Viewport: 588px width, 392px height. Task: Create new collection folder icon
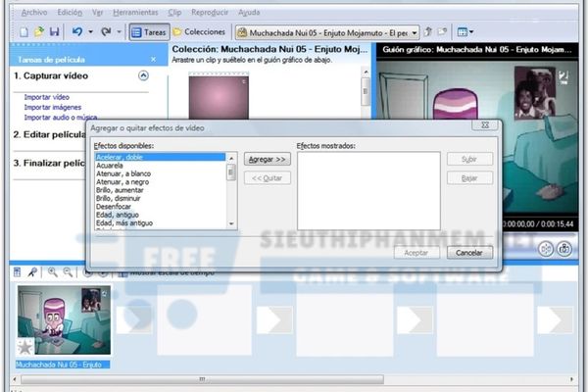pyautogui.click(x=443, y=32)
